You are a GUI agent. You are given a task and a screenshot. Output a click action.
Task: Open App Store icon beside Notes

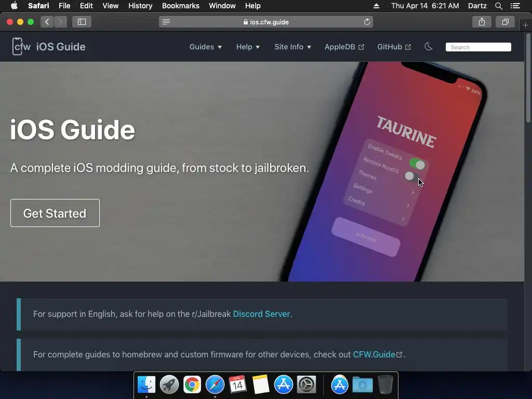tap(283, 384)
